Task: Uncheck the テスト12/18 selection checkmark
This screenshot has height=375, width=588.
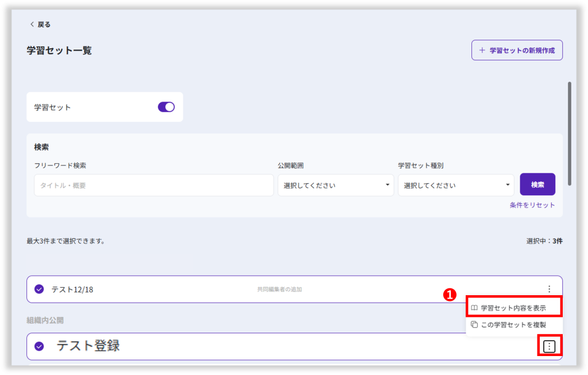Action: (x=39, y=289)
